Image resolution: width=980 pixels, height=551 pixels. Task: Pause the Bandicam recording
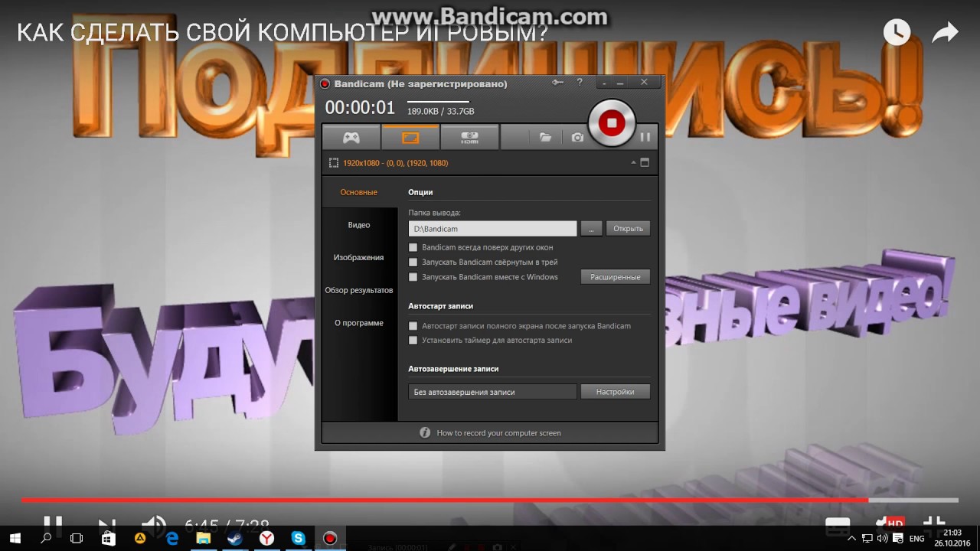(645, 137)
